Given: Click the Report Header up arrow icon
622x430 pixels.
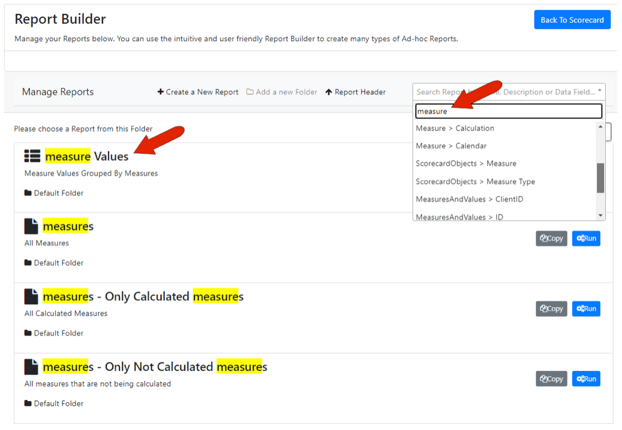Looking at the screenshot, I should pyautogui.click(x=329, y=92).
